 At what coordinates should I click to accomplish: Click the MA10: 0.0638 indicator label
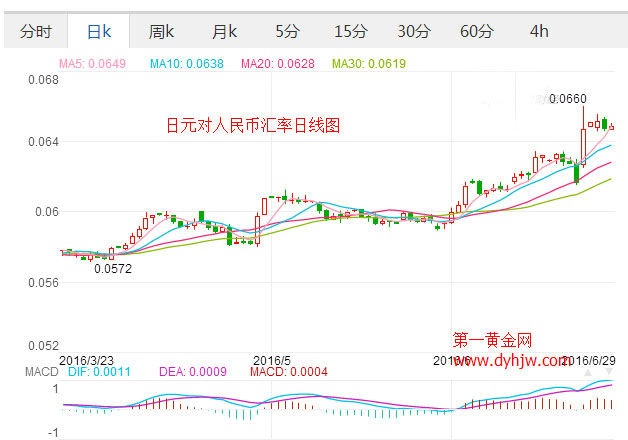click(187, 63)
